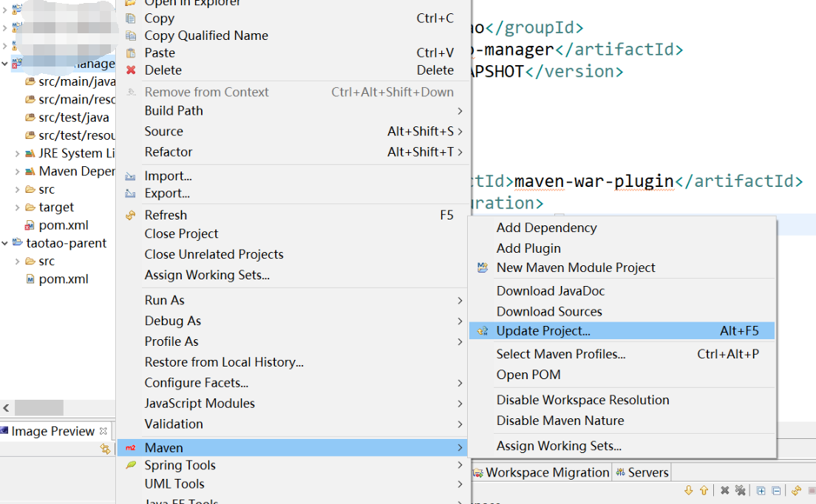The width and height of the screenshot is (816, 504).
Task: Expand the src folder under taotao-parent
Action: coord(17,261)
